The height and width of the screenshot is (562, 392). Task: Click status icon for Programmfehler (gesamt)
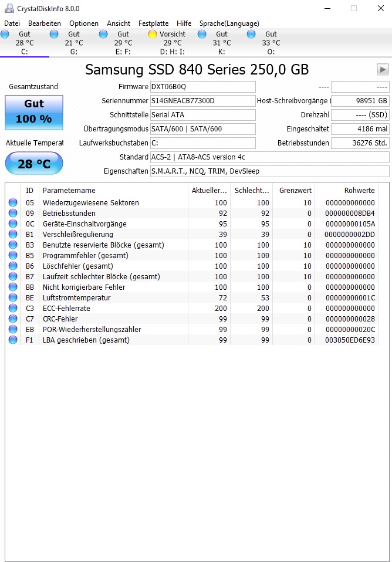(x=13, y=255)
